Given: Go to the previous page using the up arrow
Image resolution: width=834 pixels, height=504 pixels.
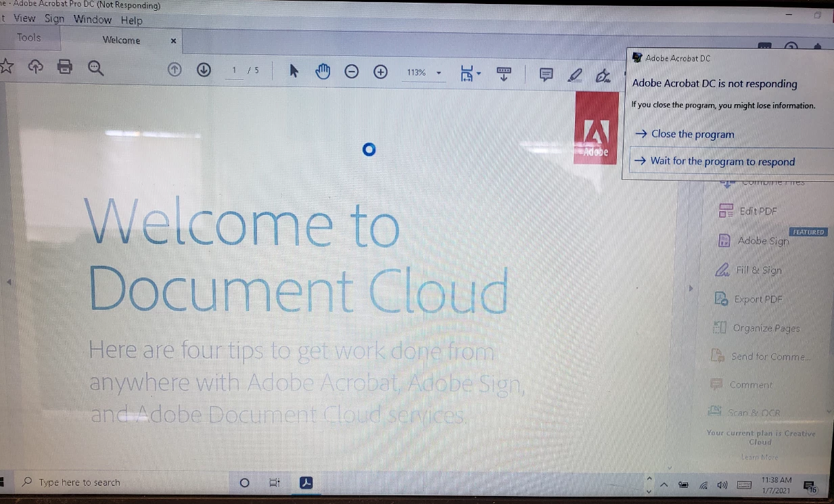Looking at the screenshot, I should (175, 70).
